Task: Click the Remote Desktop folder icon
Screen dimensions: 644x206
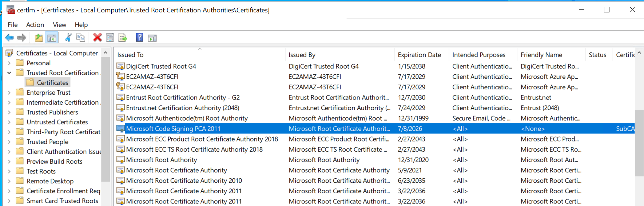Action: (x=20, y=181)
